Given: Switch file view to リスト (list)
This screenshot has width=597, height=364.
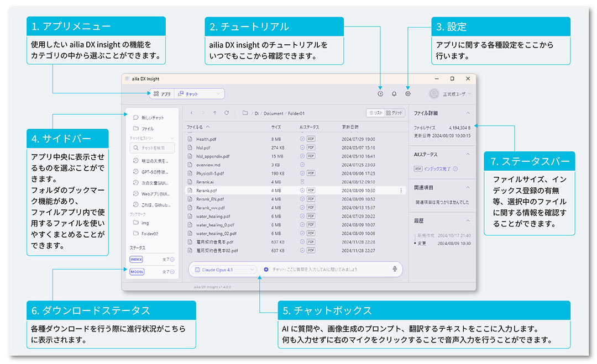Looking at the screenshot, I should click(x=375, y=113).
